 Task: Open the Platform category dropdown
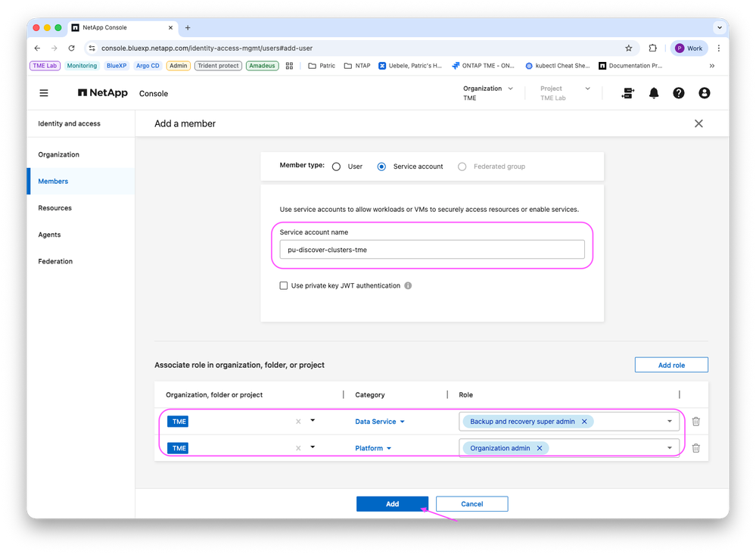pos(373,448)
